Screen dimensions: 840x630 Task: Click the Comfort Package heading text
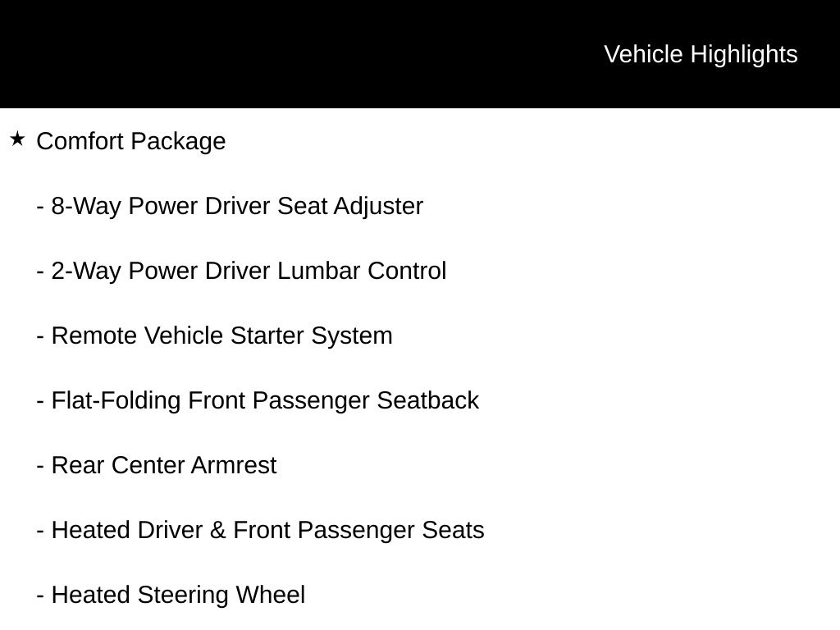(x=131, y=142)
